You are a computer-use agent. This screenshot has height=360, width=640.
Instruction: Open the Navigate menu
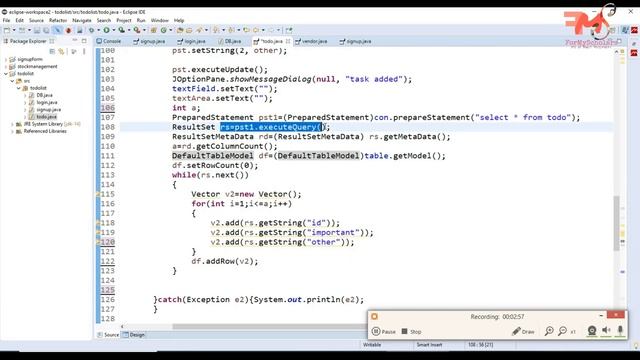click(82, 20)
